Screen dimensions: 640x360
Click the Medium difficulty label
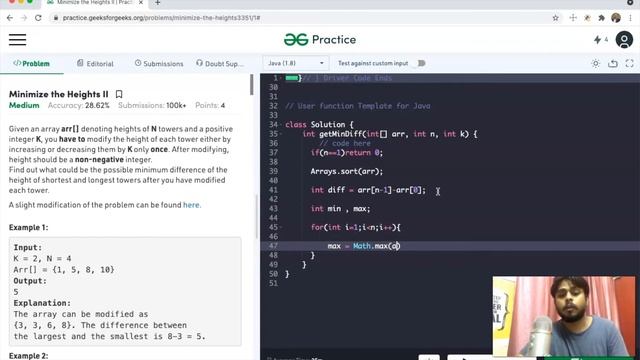[24, 105]
